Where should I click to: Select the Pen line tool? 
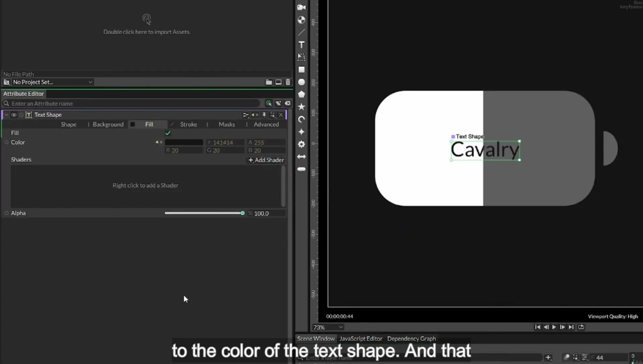(301, 32)
